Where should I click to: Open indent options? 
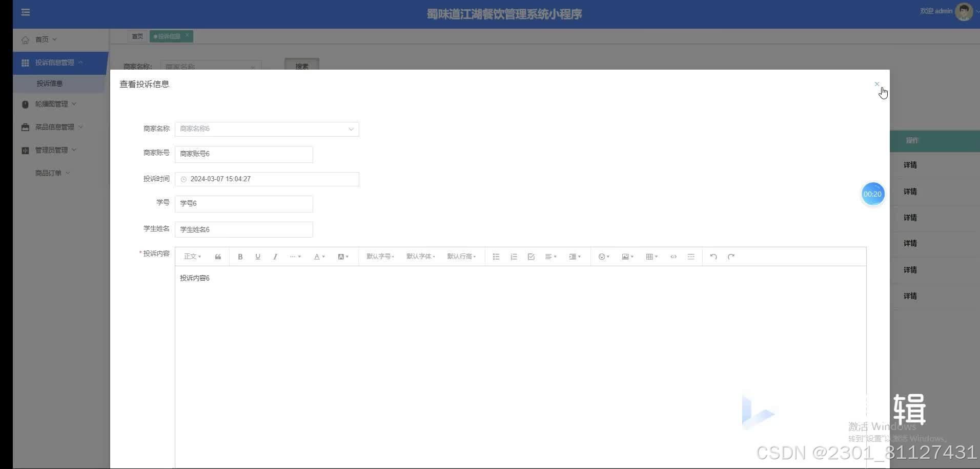[575, 257]
